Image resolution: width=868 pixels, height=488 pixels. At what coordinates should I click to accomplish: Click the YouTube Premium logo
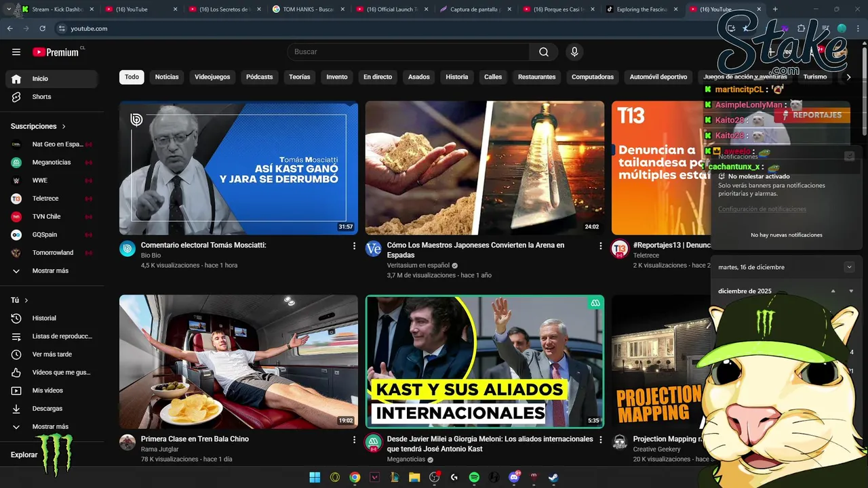(55, 52)
